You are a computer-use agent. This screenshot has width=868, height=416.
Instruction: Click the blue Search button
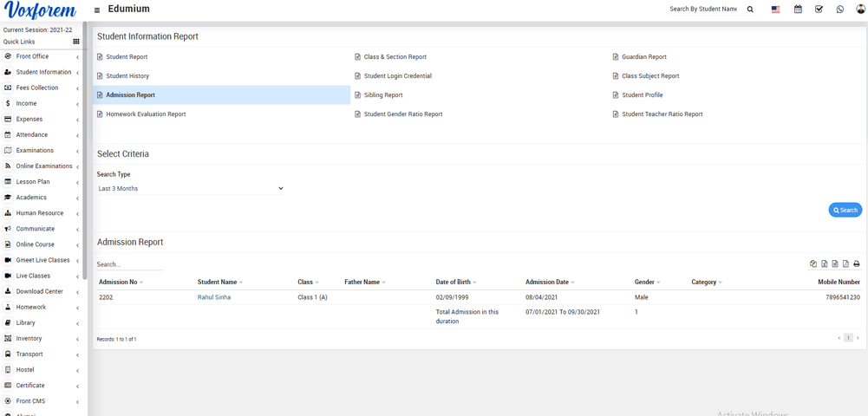(x=845, y=210)
